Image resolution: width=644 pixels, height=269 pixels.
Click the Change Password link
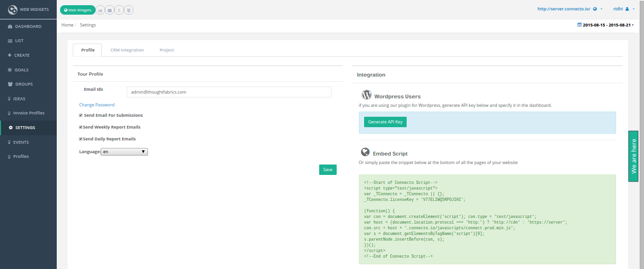pyautogui.click(x=97, y=105)
